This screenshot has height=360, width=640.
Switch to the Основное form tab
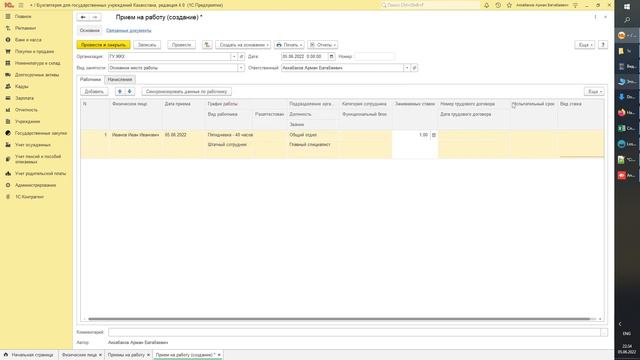(x=89, y=31)
